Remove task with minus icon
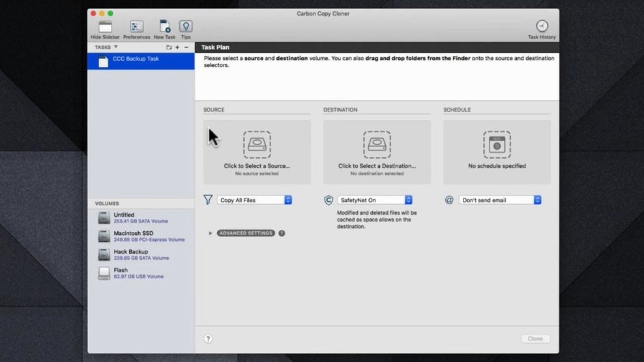Viewport: 644px width, 362px height. pyautogui.click(x=186, y=48)
